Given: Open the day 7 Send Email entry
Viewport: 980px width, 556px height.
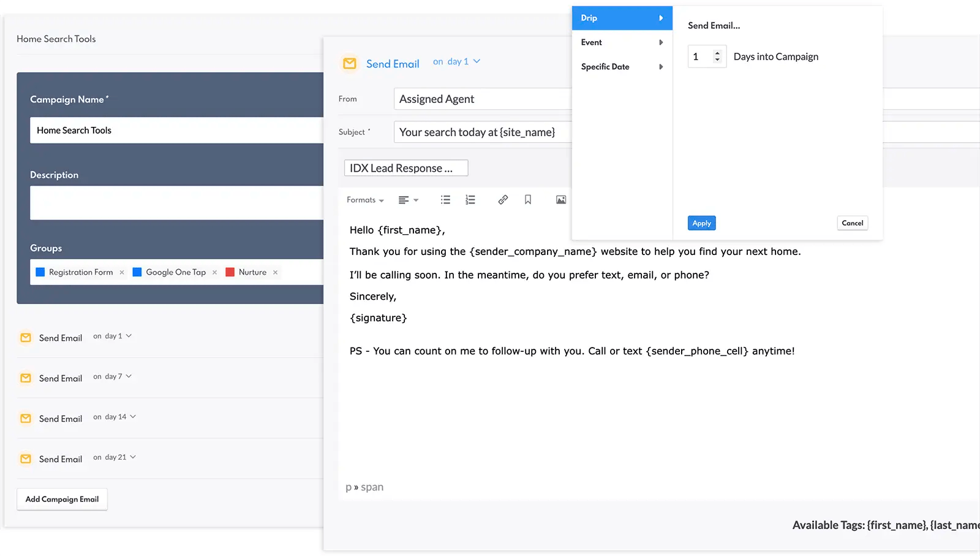Looking at the screenshot, I should coord(61,378).
